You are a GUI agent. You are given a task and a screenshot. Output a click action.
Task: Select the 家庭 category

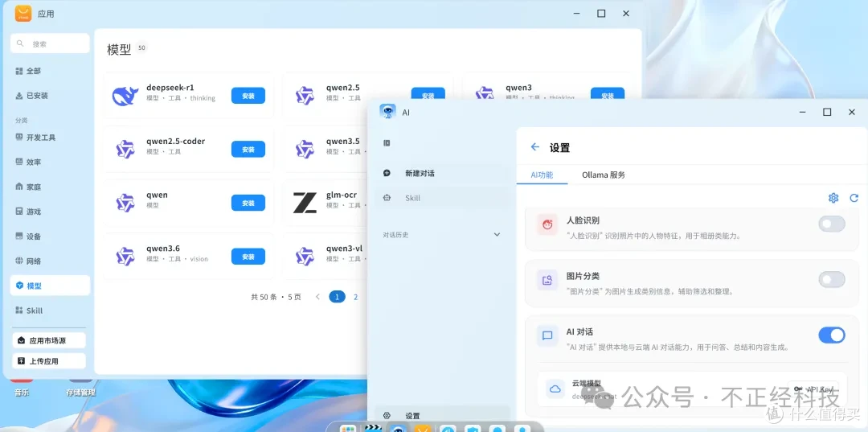tap(50, 187)
